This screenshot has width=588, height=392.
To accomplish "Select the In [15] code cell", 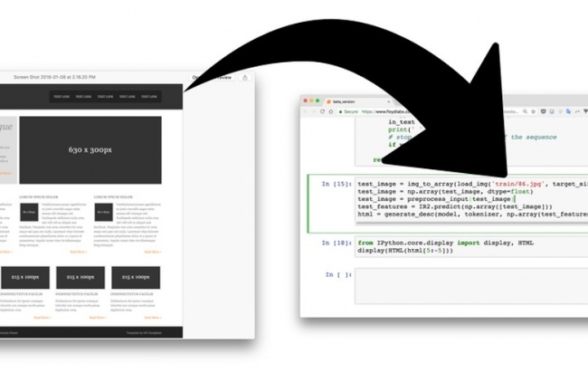I will (x=471, y=200).
